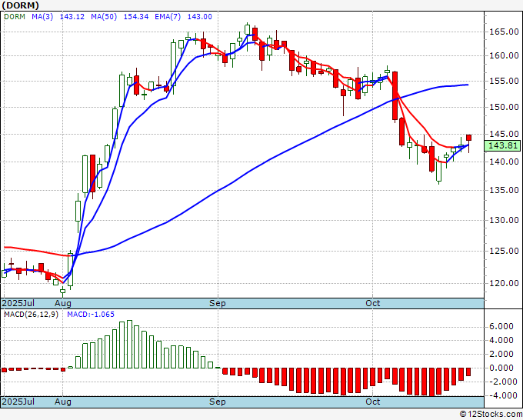Click the Aug label on price chart axis

click(63, 303)
